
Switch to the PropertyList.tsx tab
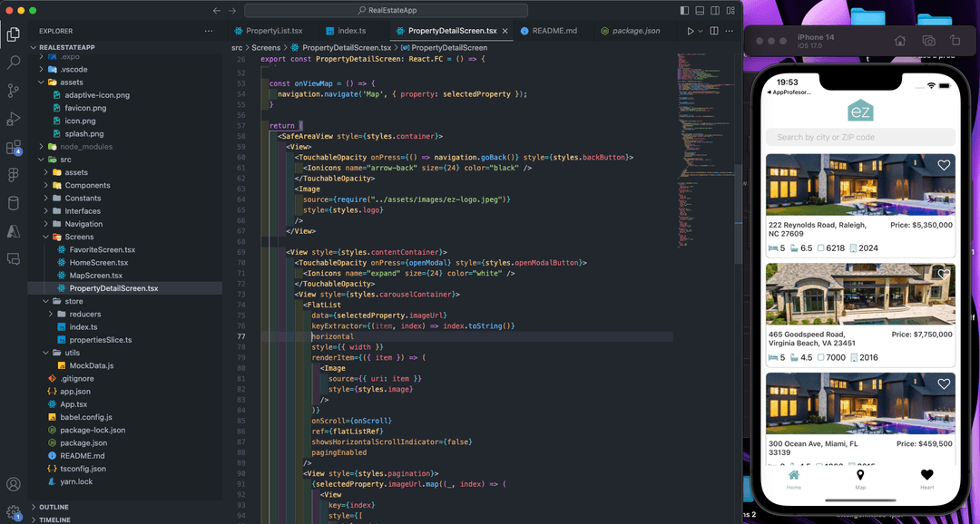tap(273, 31)
